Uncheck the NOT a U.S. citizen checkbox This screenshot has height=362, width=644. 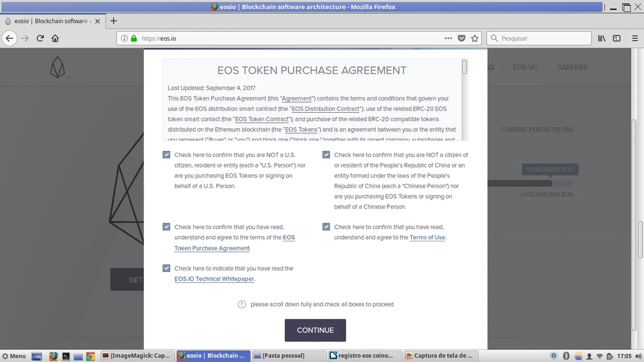[x=167, y=155]
